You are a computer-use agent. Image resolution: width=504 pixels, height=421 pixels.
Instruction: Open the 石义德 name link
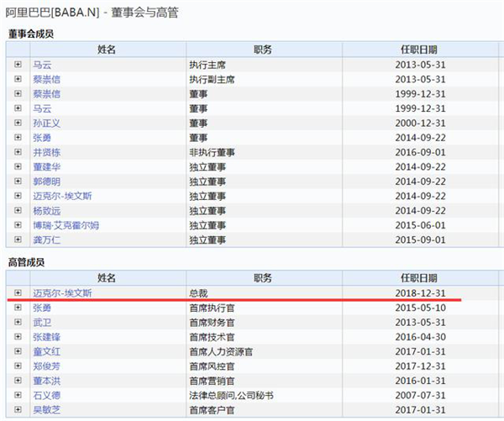click(46, 395)
